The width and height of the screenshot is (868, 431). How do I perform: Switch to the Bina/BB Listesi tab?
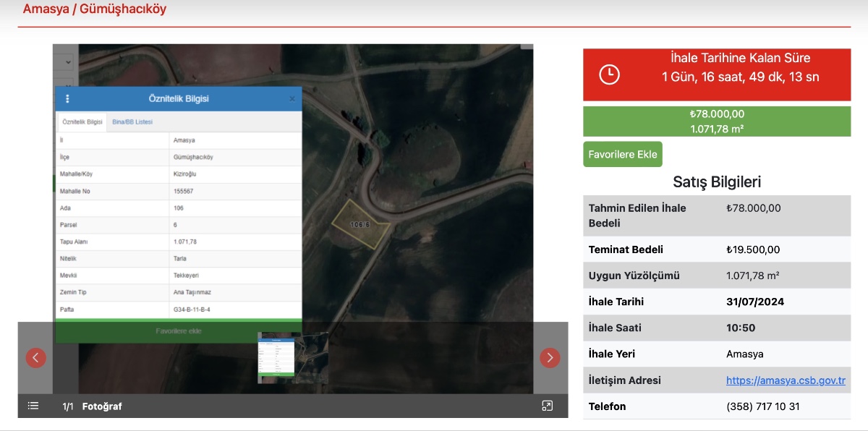coord(132,122)
